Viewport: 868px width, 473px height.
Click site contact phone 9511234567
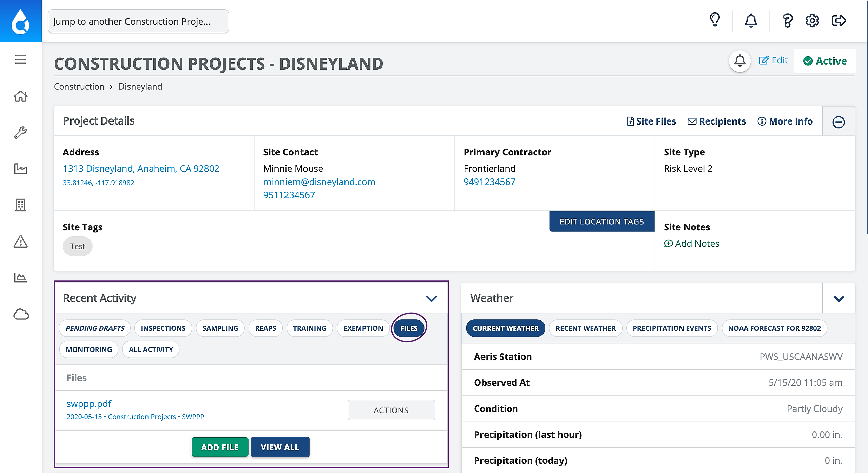(289, 195)
